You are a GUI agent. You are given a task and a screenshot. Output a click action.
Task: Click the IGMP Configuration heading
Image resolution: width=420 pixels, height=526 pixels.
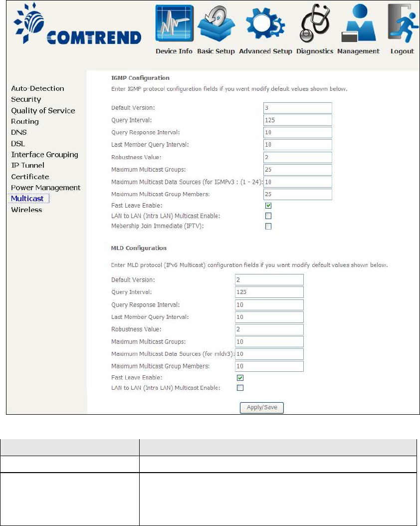pos(140,78)
